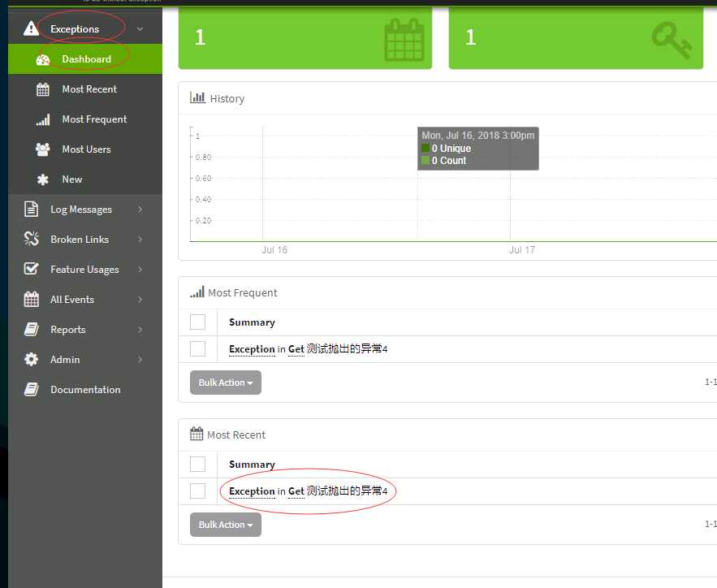
Task: Expand the Broken Links submenu arrow
Action: click(140, 239)
